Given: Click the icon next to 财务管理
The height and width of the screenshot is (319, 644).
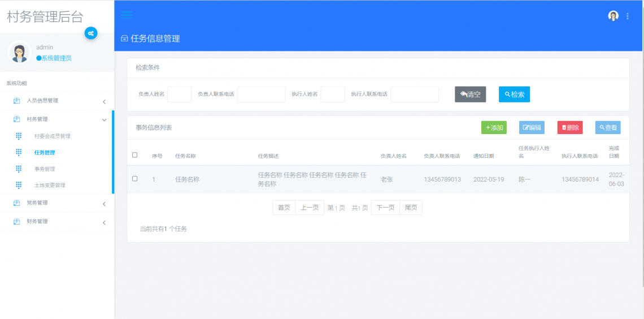Looking at the screenshot, I should click(x=17, y=221).
